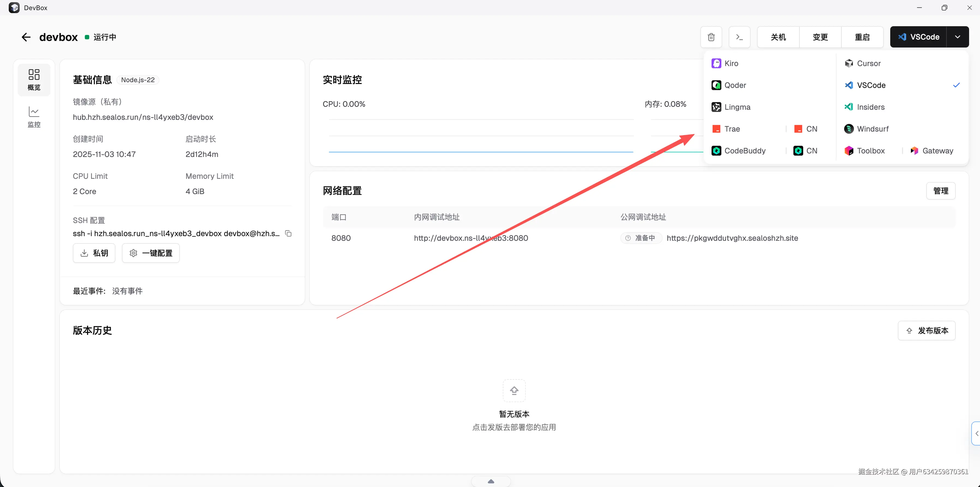Choose Cursor from the IDE list
The width and height of the screenshot is (980, 487).
coord(868,63)
